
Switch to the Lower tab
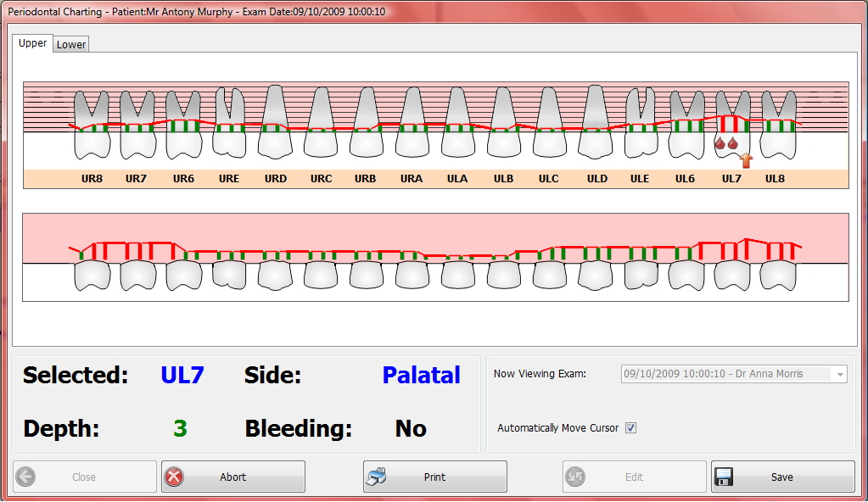pos(70,43)
